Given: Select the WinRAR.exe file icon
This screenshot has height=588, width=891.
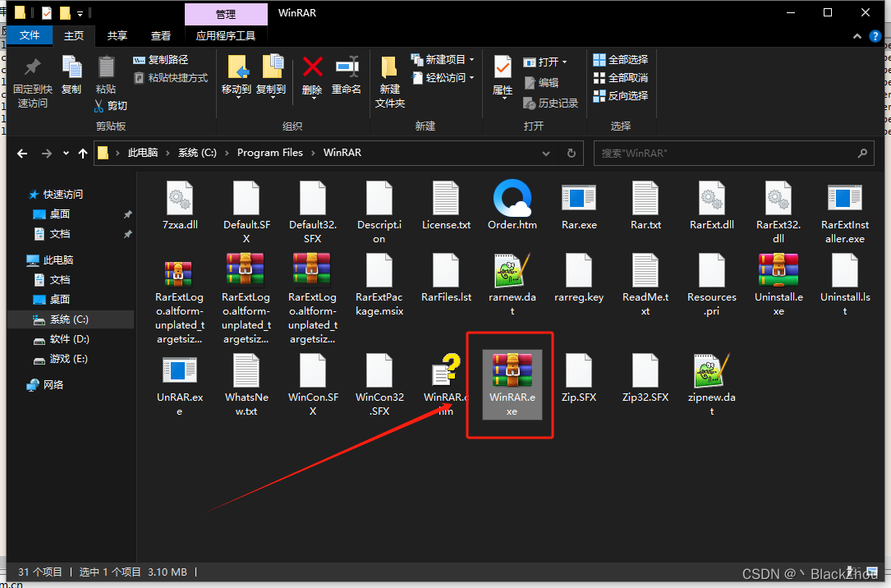Looking at the screenshot, I should click(512, 370).
